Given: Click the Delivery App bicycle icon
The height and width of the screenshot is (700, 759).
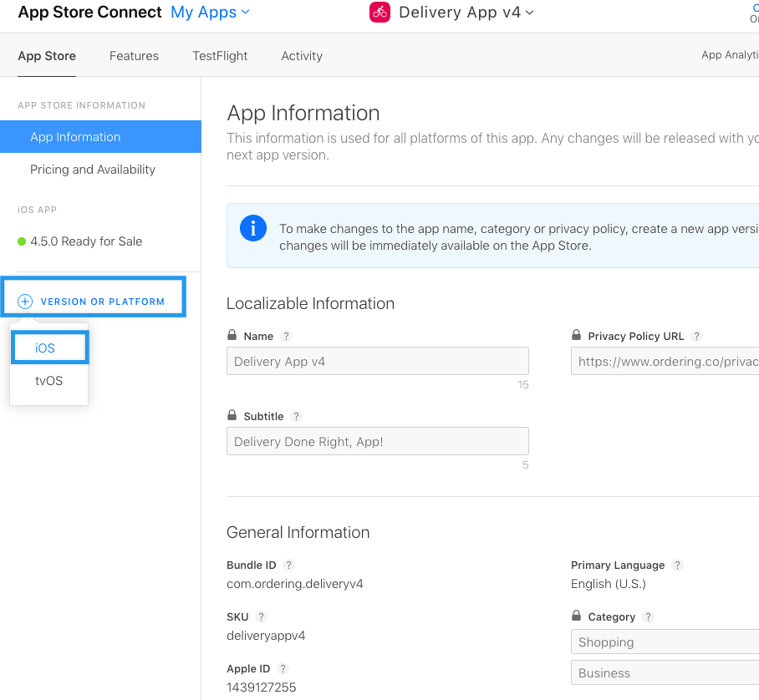Looking at the screenshot, I should tap(380, 13).
